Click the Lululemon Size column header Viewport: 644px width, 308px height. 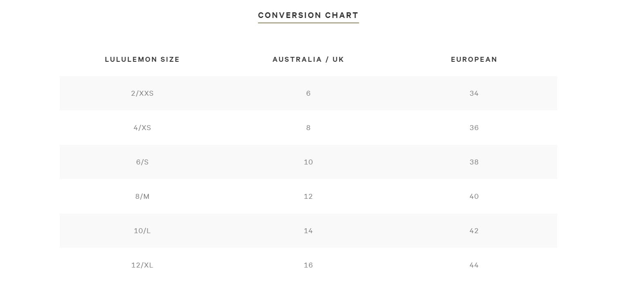coord(142,59)
